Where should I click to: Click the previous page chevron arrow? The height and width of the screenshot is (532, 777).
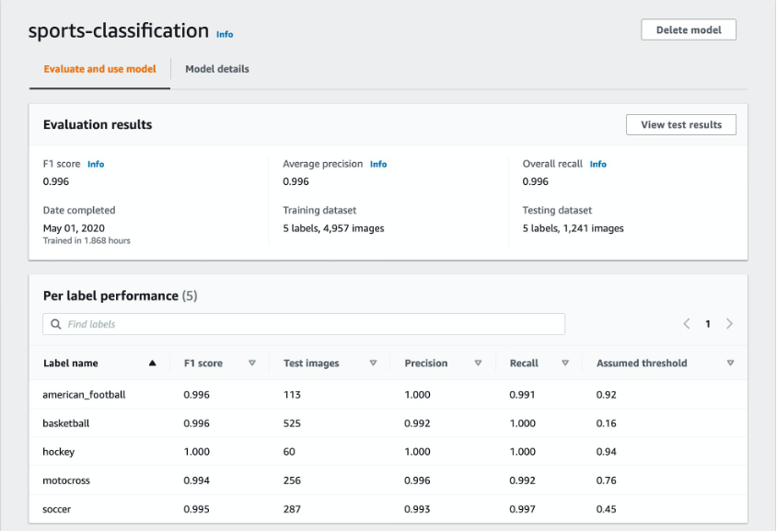point(686,324)
